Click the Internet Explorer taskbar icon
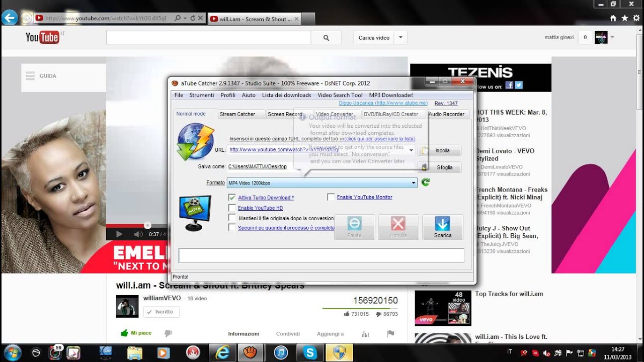Image resolution: width=644 pixels, height=362 pixels. 222,353
